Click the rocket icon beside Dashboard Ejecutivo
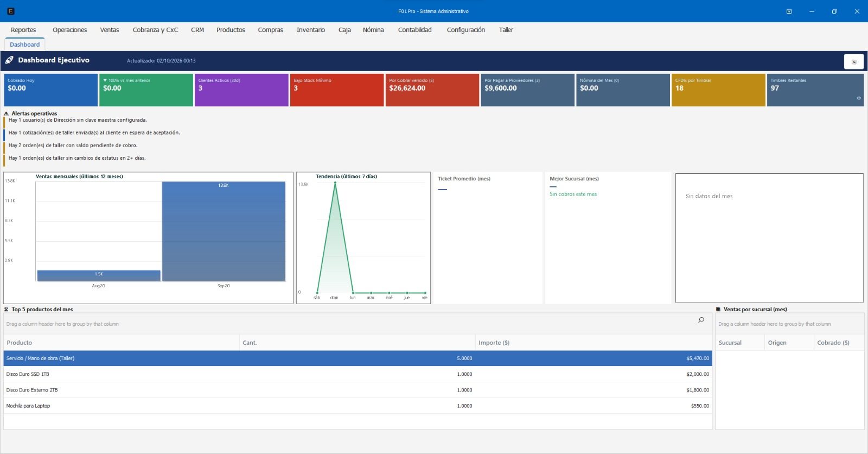This screenshot has width=868, height=454. point(9,60)
